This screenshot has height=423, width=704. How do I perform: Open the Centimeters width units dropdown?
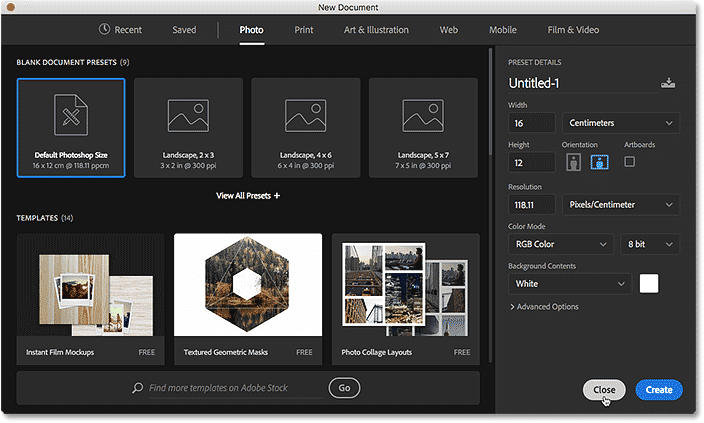(x=620, y=123)
